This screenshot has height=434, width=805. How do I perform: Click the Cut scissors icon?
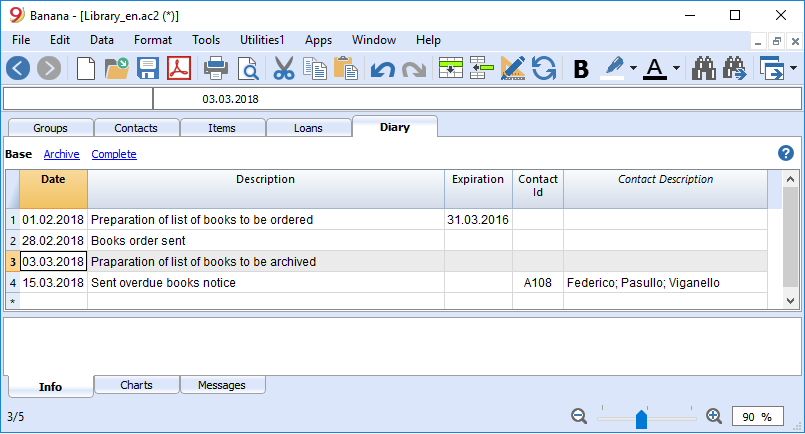pos(283,68)
